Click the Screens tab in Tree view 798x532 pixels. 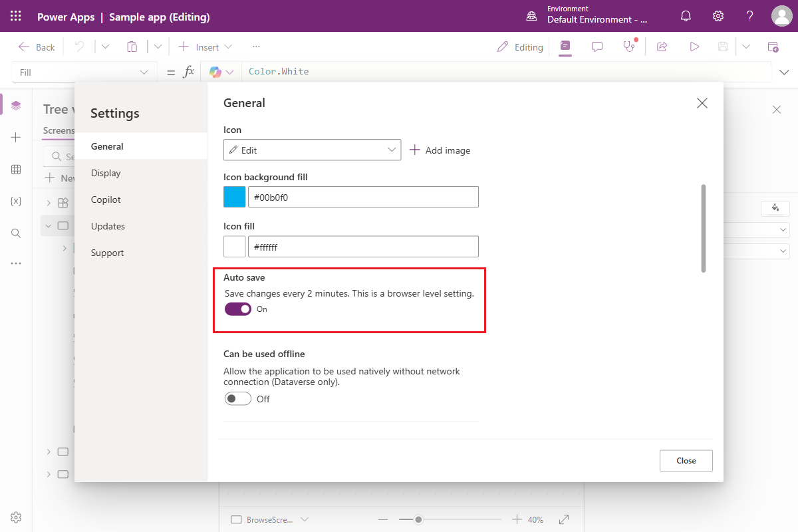pos(59,130)
